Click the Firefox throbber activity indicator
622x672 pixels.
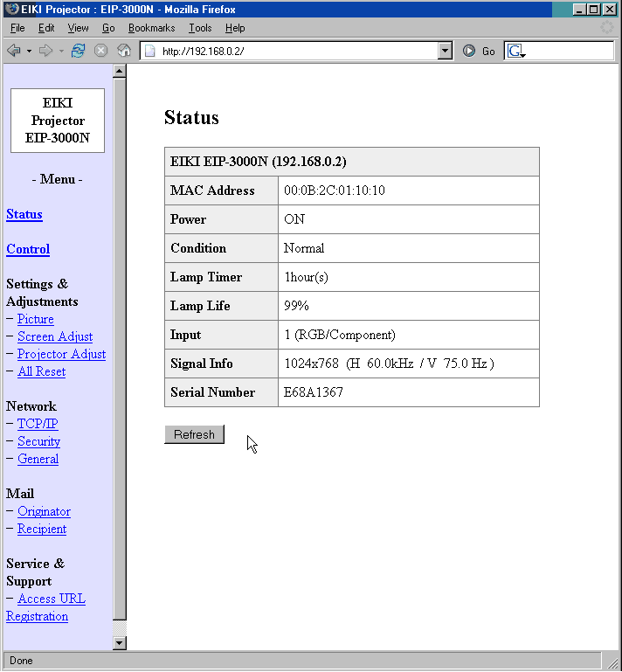coord(606,27)
